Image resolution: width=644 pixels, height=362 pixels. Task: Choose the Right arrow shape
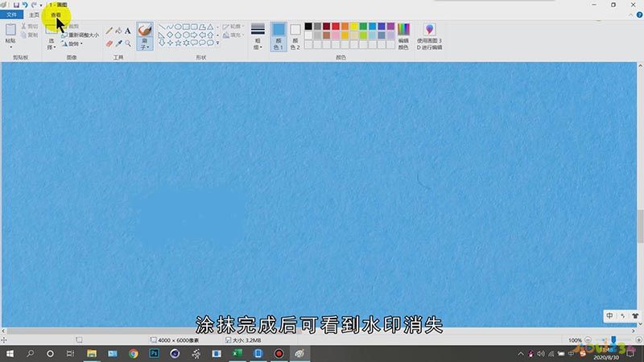click(194, 35)
